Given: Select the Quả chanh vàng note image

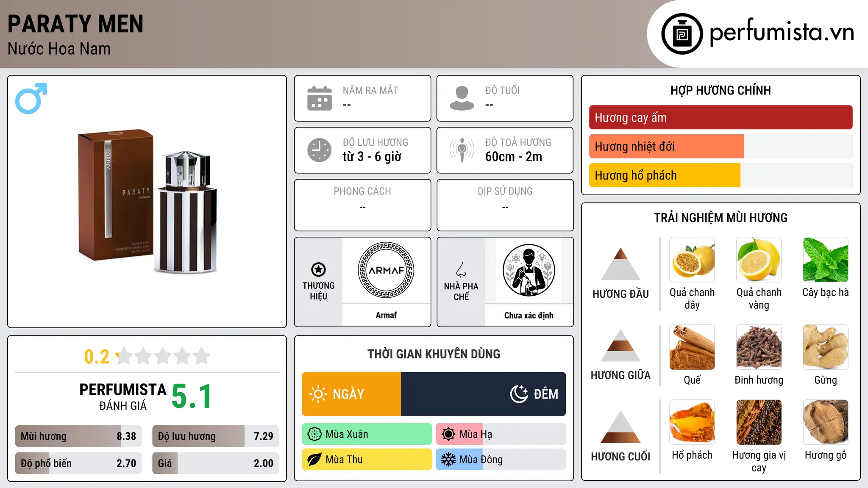Looking at the screenshot, I should click(x=759, y=260).
